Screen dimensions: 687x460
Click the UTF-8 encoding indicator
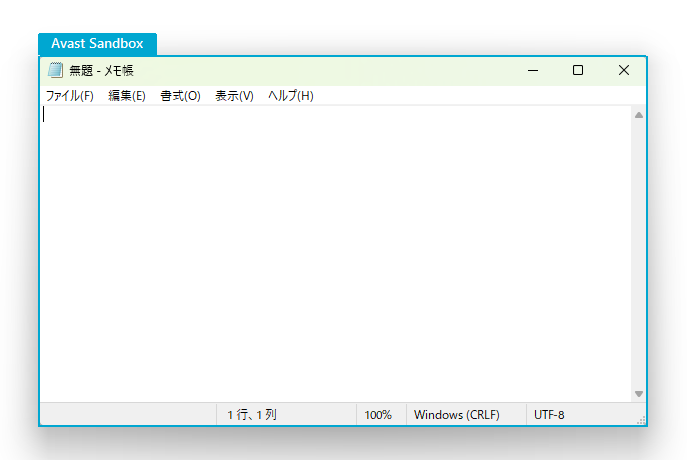(549, 414)
